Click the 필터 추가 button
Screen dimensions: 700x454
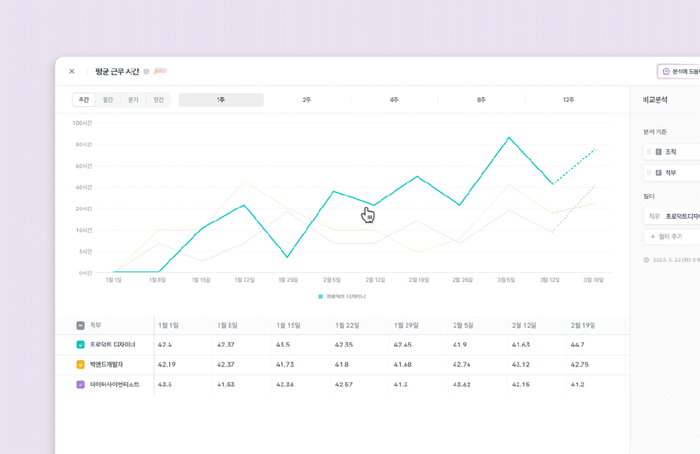tap(672, 237)
